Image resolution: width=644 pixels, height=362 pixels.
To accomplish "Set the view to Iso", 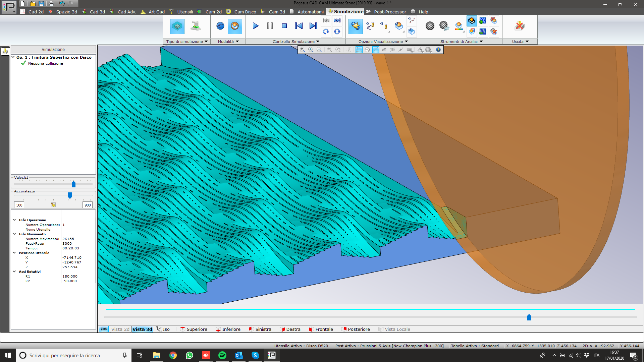I will pos(163,329).
